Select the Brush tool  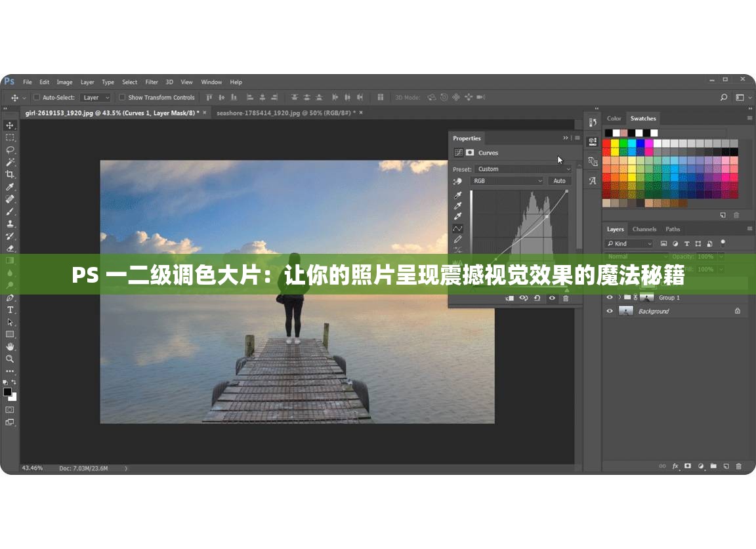point(10,212)
